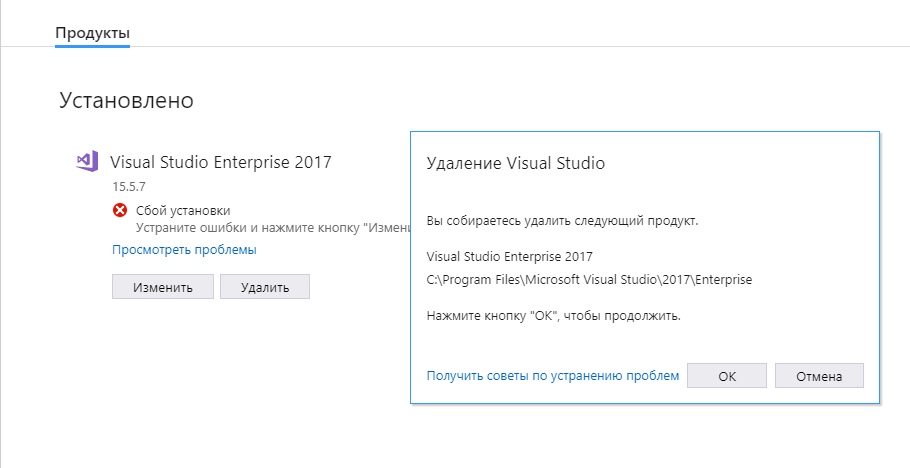The height and width of the screenshot is (468, 910).
Task: Switch to the Продукты tab
Action: click(92, 33)
